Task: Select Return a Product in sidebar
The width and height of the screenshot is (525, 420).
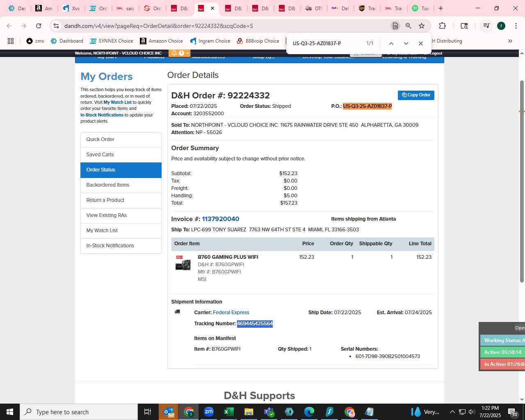Action: pyautogui.click(x=121, y=200)
